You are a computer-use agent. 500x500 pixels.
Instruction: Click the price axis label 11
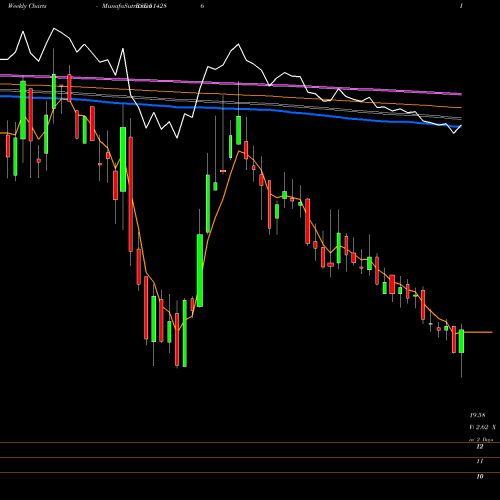tap(480, 461)
